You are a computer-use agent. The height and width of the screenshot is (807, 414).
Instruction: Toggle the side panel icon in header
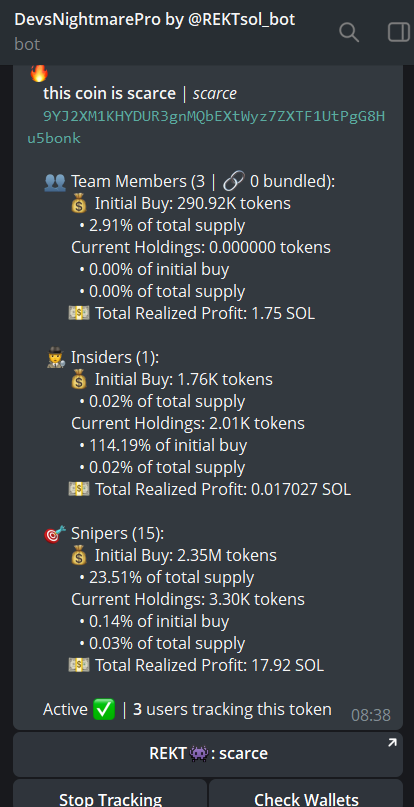click(399, 32)
